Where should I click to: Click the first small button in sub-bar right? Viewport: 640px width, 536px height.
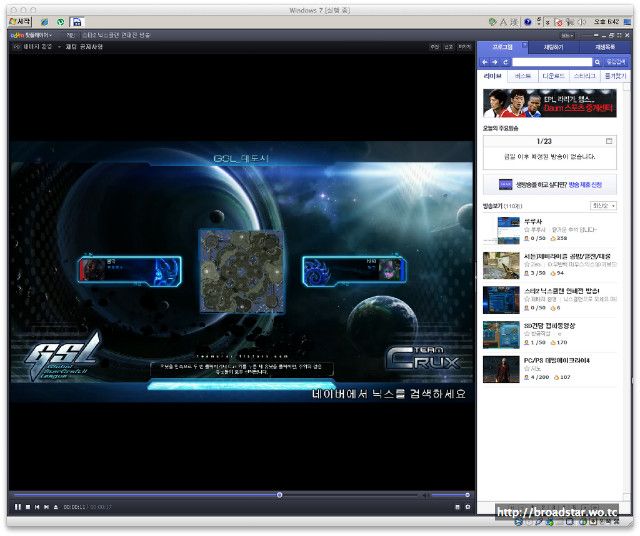[435, 47]
